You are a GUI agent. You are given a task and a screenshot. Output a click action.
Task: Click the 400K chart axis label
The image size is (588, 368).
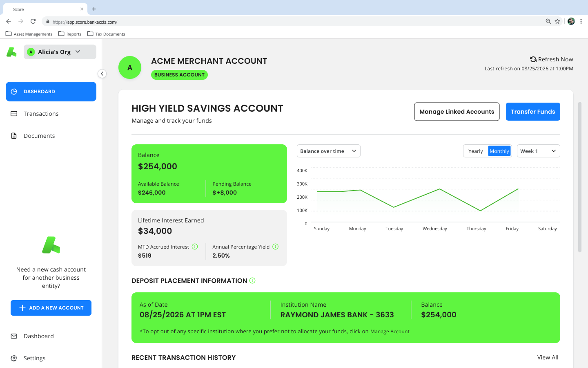click(302, 171)
